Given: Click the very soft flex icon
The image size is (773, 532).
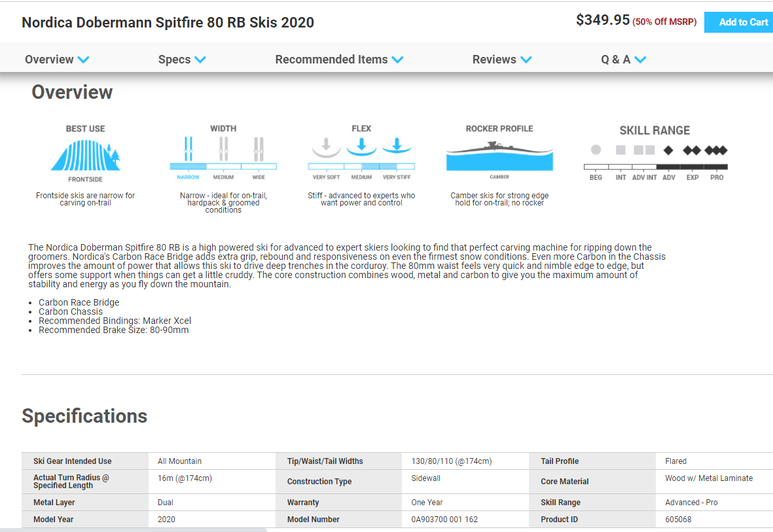Looking at the screenshot, I should (x=326, y=147).
